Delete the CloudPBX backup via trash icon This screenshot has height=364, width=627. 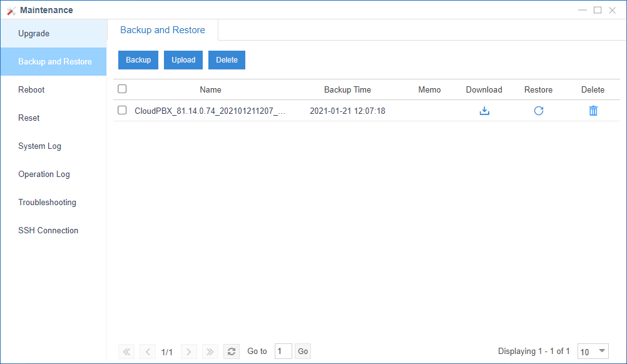[593, 111]
